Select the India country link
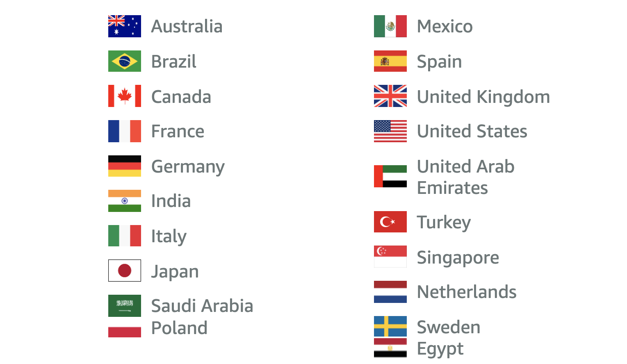 point(171,201)
